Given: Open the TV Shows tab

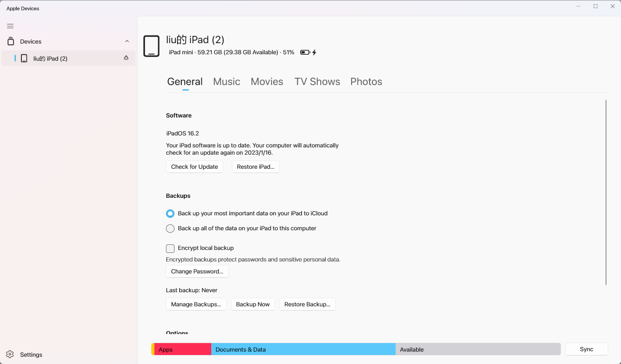Looking at the screenshot, I should [x=317, y=82].
